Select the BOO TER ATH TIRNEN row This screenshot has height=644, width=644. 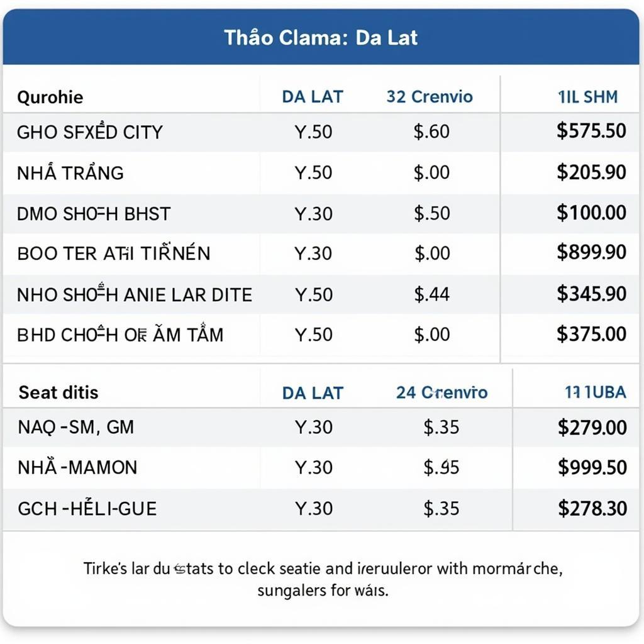114,253
